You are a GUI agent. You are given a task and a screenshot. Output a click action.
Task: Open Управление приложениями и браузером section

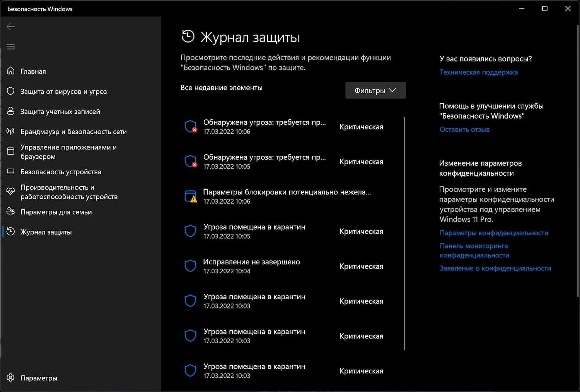pyautogui.click(x=68, y=152)
